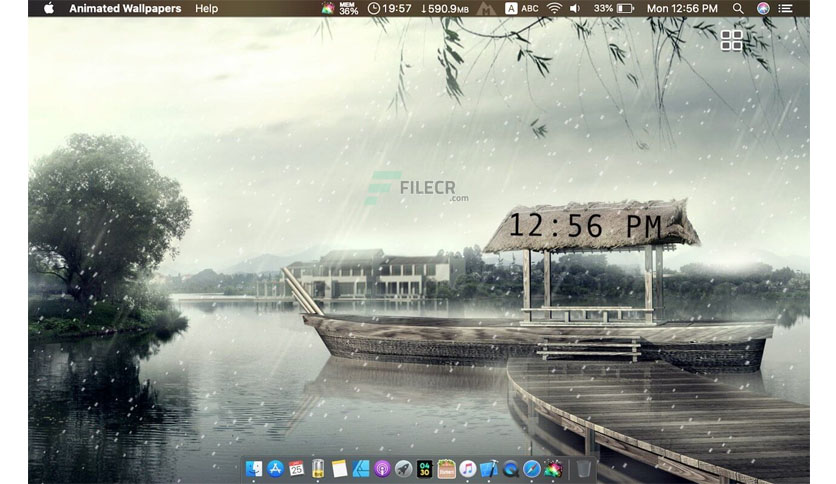Open Notes from the Dock
This screenshot has height=484, width=836.
coord(340,469)
